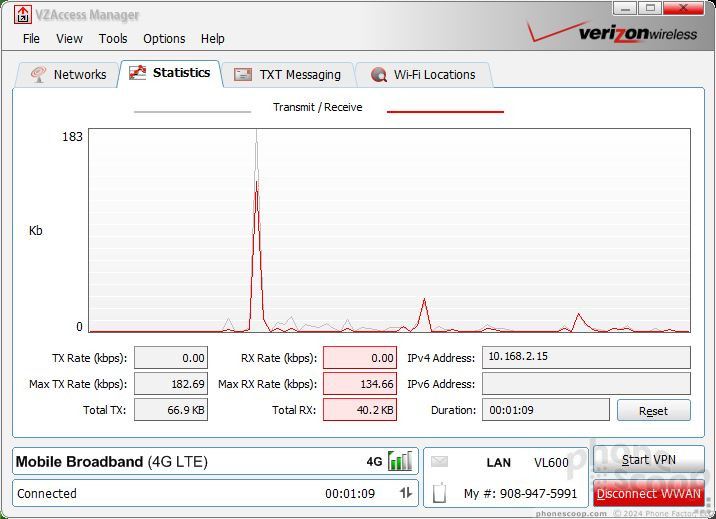This screenshot has width=716, height=519.
Task: Click the TX Rate value field
Action: pos(171,358)
